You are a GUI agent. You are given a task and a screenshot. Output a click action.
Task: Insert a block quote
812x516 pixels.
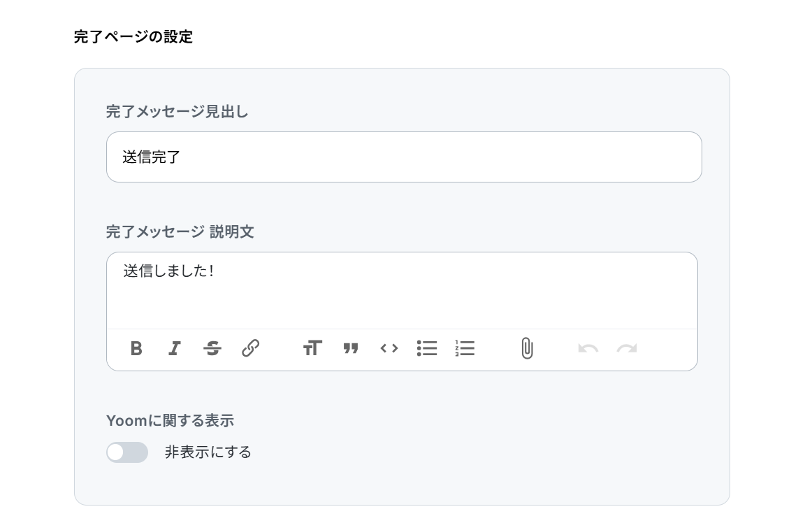[351, 348]
